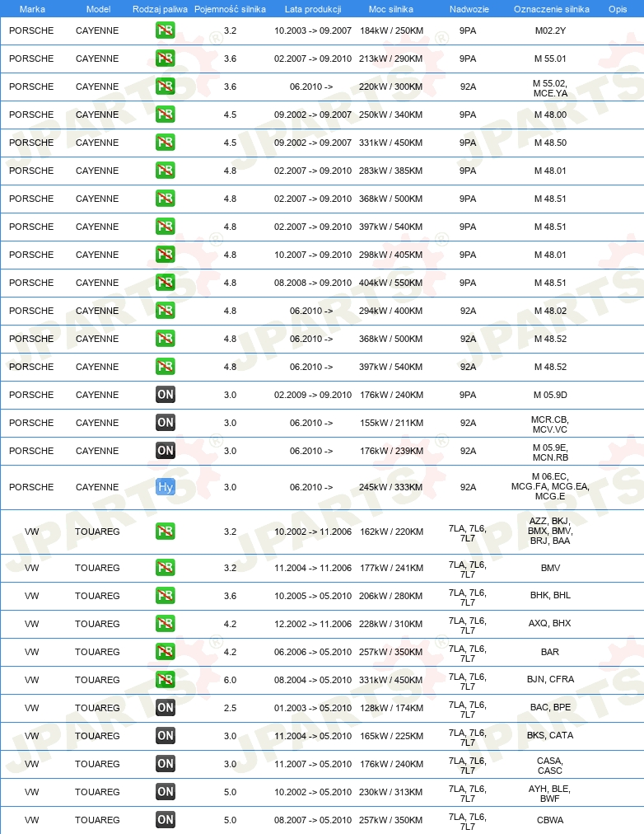Click production dates 12.2002 -> 11.2006

[313, 623]
